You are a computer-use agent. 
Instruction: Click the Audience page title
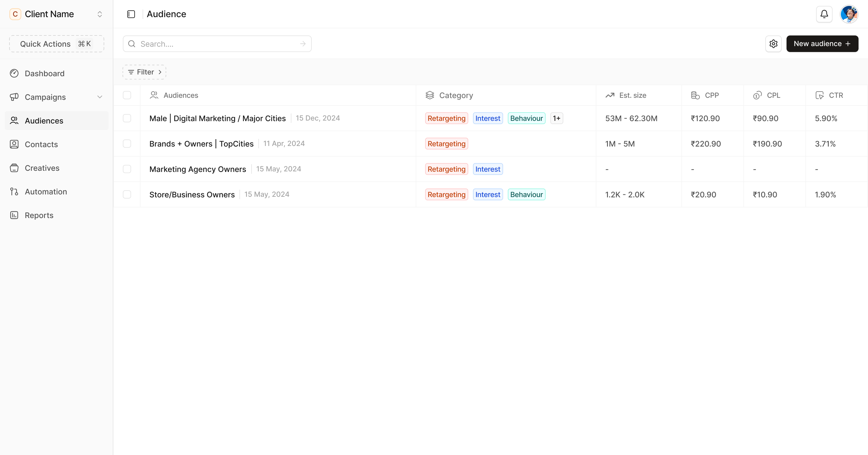point(167,14)
